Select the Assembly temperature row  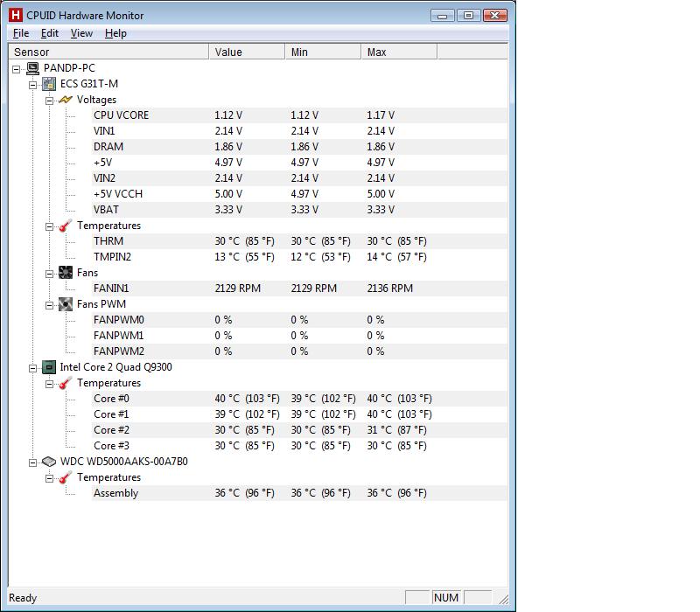[299, 493]
